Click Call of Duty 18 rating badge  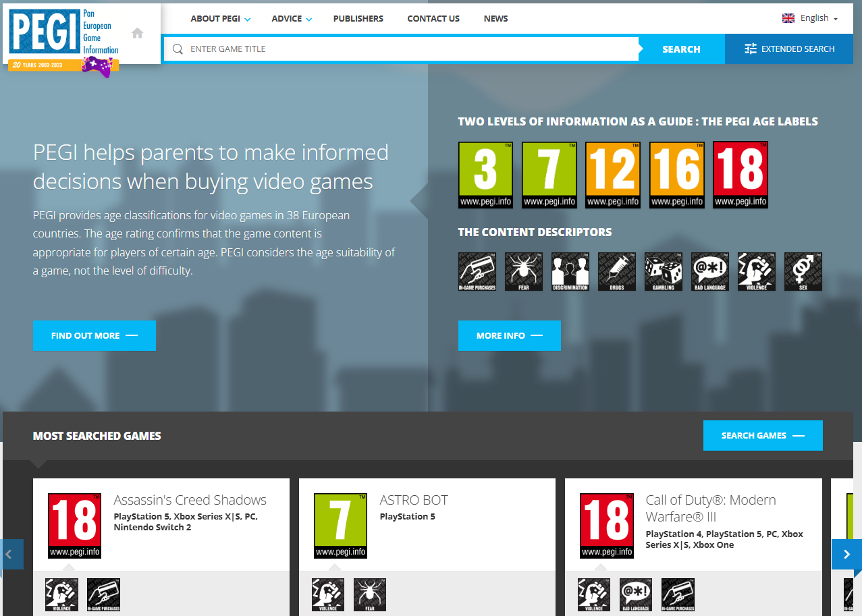[x=607, y=526]
